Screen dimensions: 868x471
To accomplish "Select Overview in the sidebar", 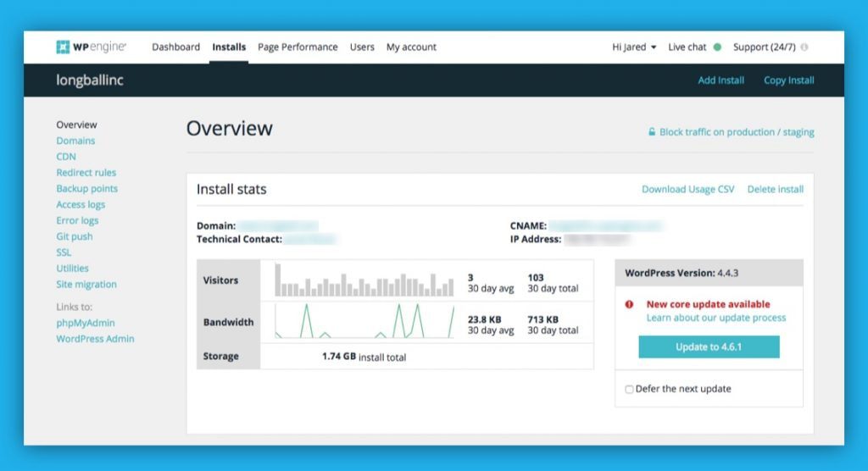I will 76,125.
